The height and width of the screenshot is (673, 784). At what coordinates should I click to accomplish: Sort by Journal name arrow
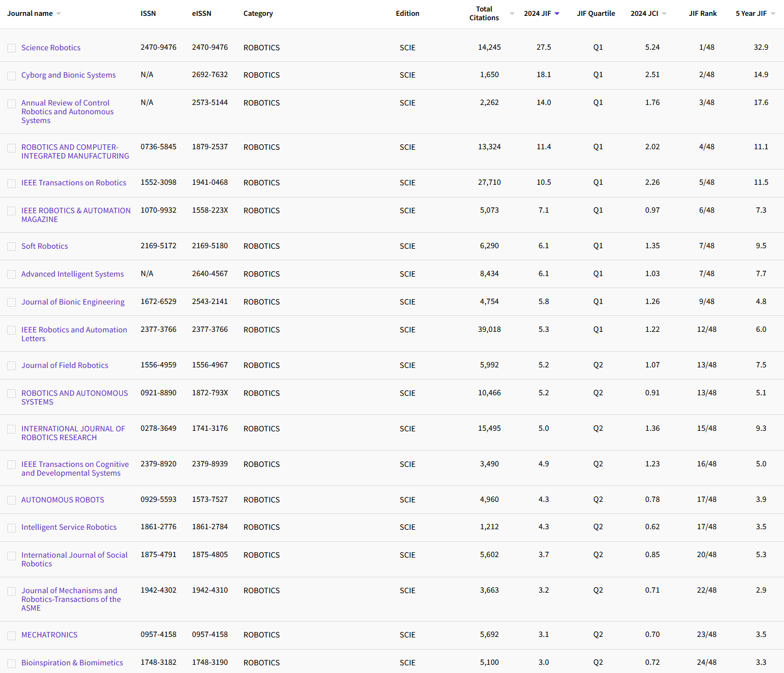[59, 14]
